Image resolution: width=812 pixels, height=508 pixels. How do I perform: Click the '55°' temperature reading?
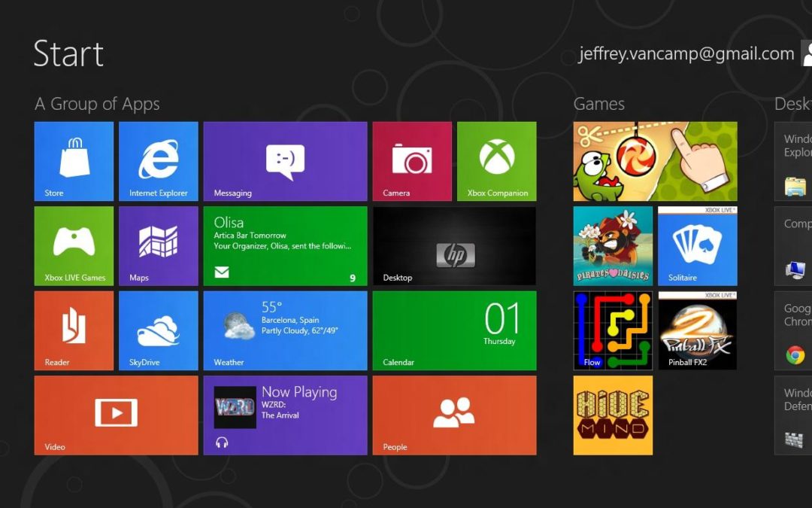(x=272, y=307)
